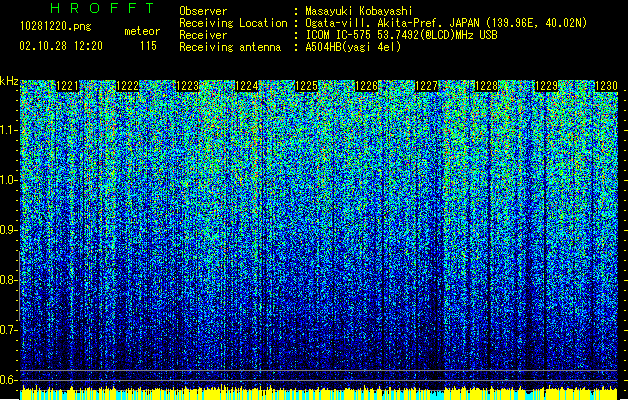Click the 1229 time marker
This screenshot has width=629, height=400.
[546, 86]
